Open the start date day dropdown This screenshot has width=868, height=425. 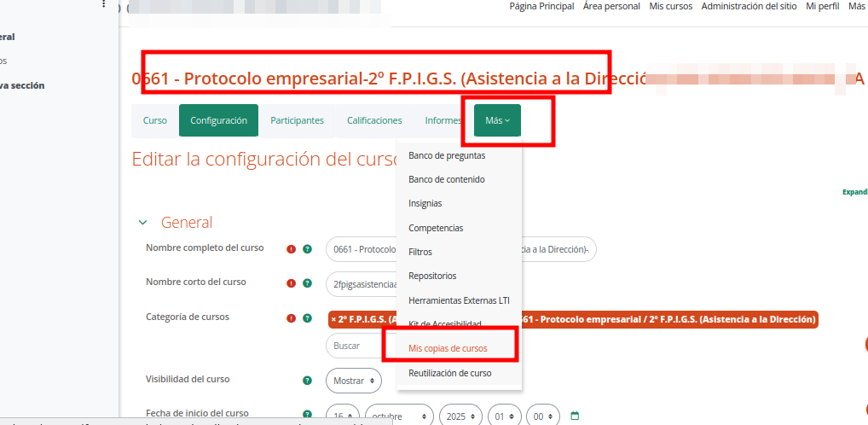tap(343, 416)
